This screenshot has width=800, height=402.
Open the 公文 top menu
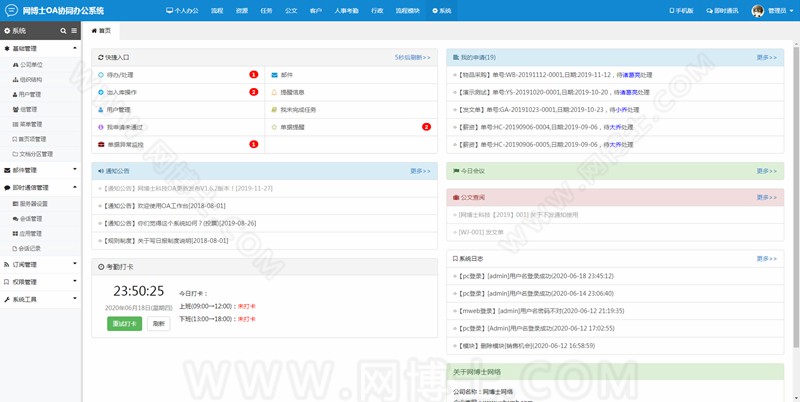[x=291, y=11]
